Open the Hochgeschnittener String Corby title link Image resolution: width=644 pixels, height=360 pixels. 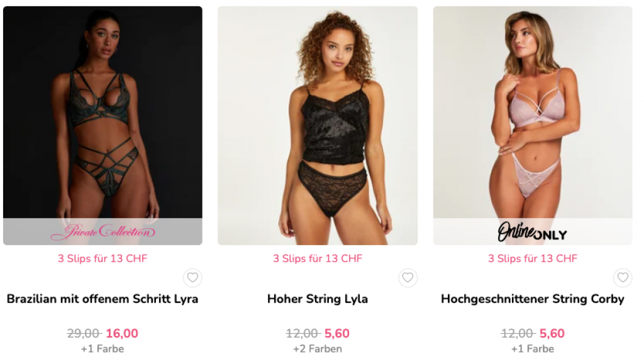click(533, 299)
